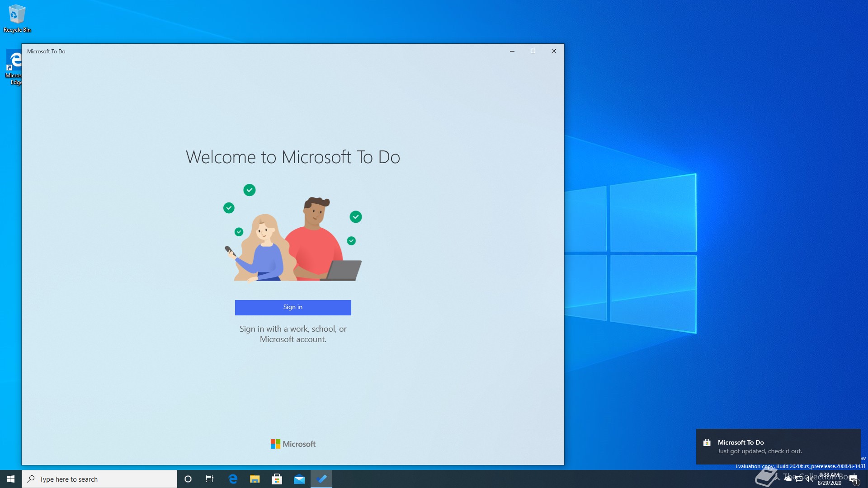Open the Mail app from the taskbar
The width and height of the screenshot is (868, 488).
pos(299,479)
